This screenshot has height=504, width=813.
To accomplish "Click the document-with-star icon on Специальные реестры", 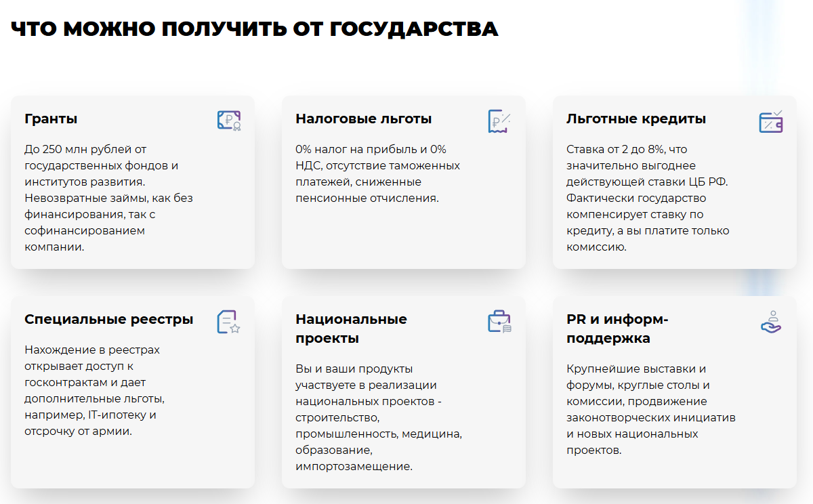I will 228,320.
